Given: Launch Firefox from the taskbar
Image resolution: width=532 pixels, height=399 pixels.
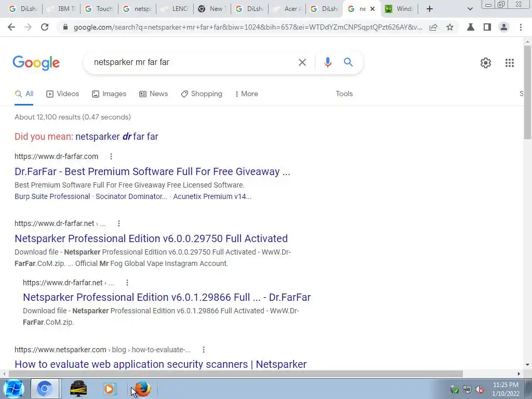Looking at the screenshot, I should click(142, 389).
